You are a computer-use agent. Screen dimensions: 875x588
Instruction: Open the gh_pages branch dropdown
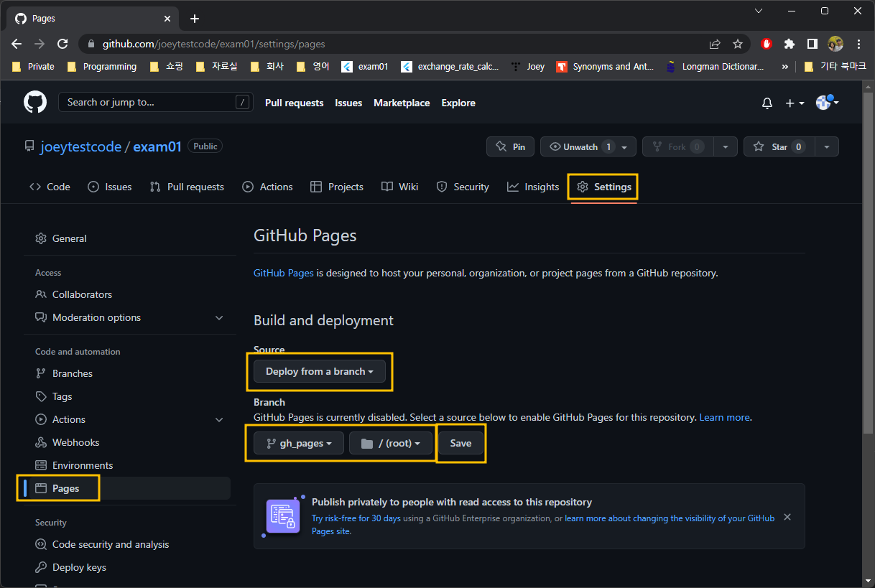point(299,443)
